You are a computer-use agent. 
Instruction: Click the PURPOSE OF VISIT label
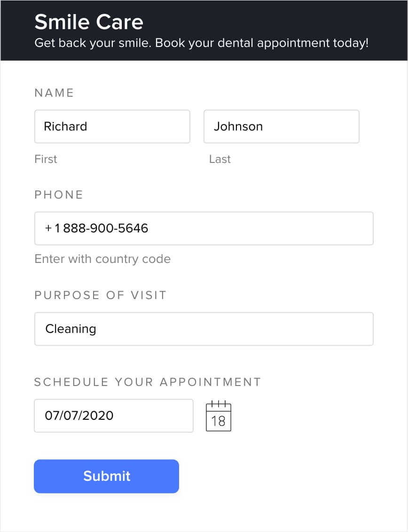101,295
